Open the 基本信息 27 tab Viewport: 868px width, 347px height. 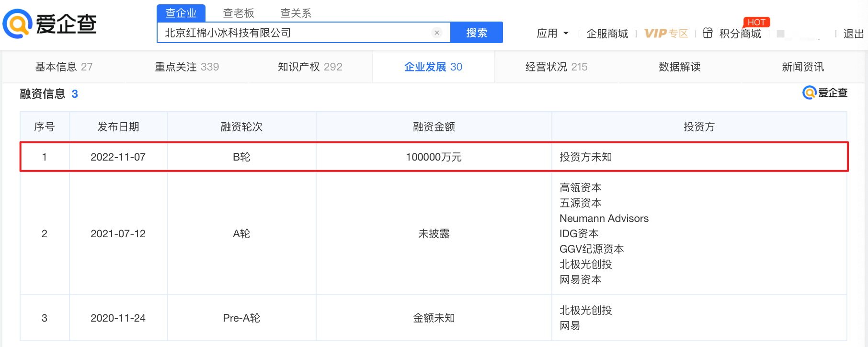[64, 67]
